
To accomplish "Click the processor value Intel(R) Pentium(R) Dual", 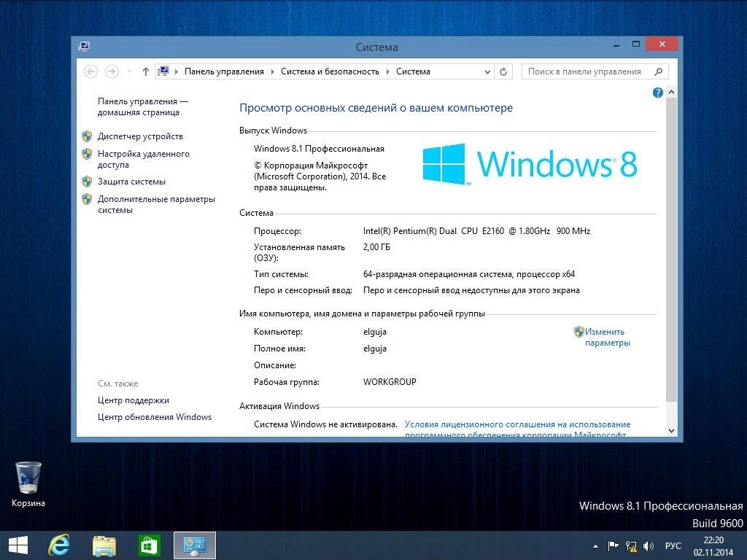I will (x=476, y=231).
